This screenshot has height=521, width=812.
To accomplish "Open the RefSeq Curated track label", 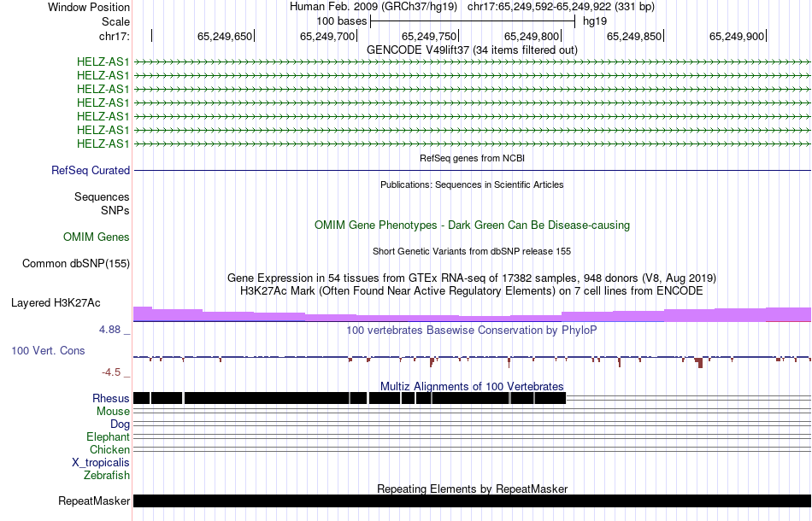I will [91, 170].
